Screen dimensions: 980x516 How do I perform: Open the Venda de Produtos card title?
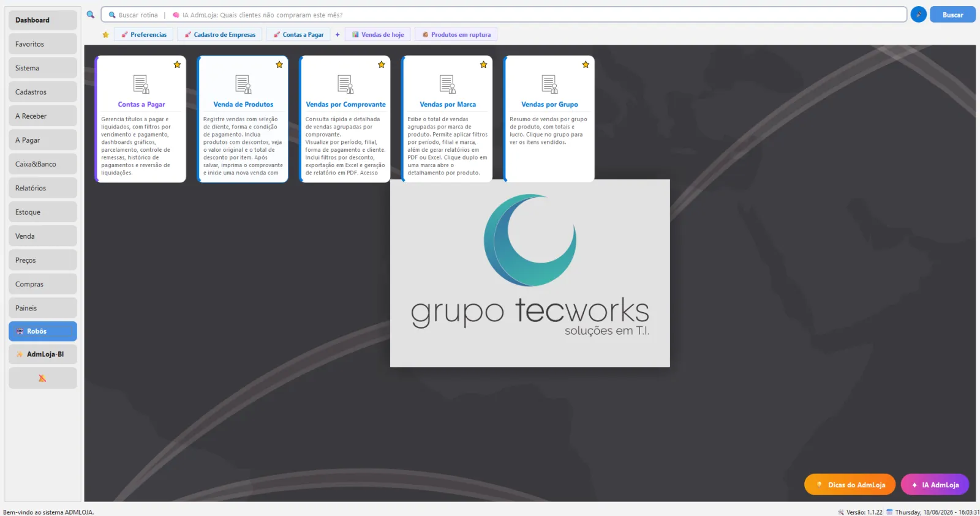(244, 105)
